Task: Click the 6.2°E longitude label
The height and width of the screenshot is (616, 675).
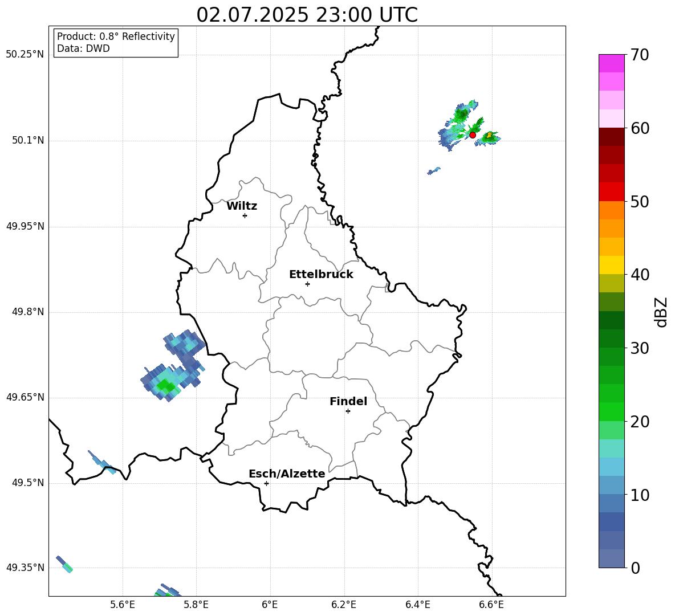Action: (344, 605)
